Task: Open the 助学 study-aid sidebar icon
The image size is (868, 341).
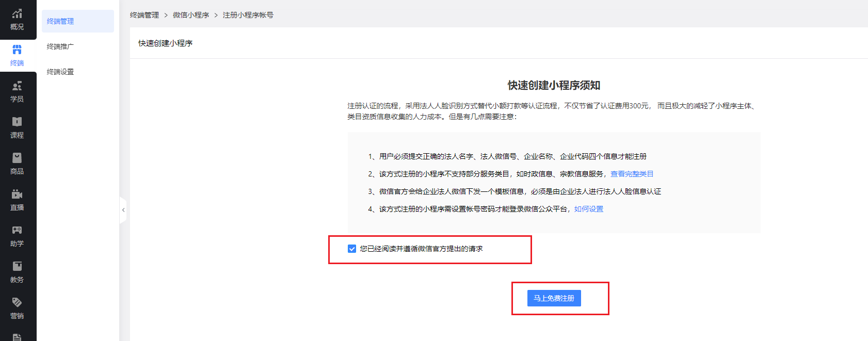Action: [x=17, y=236]
